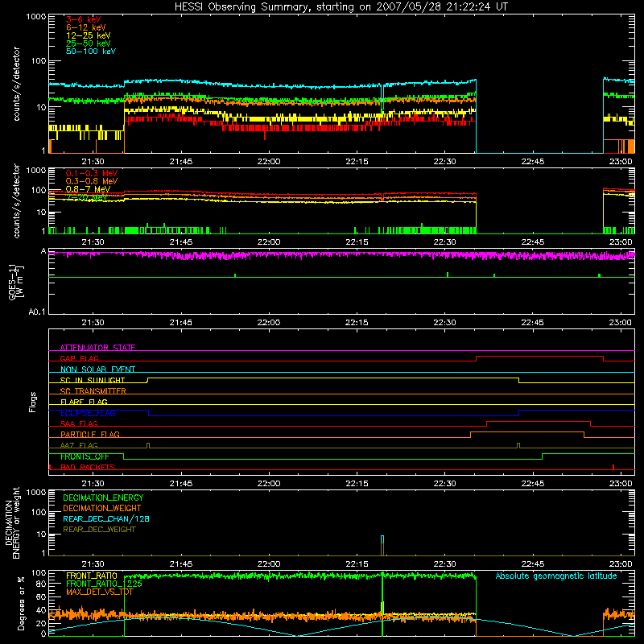Select the DECIMATION_WEIGHT legend label
644x644 pixels.
point(102,509)
